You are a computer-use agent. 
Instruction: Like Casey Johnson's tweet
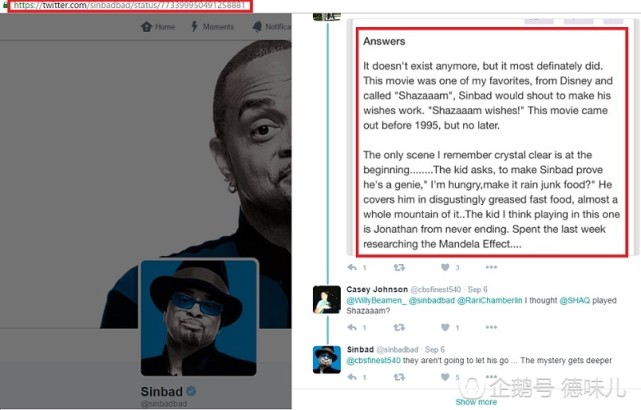point(445,327)
